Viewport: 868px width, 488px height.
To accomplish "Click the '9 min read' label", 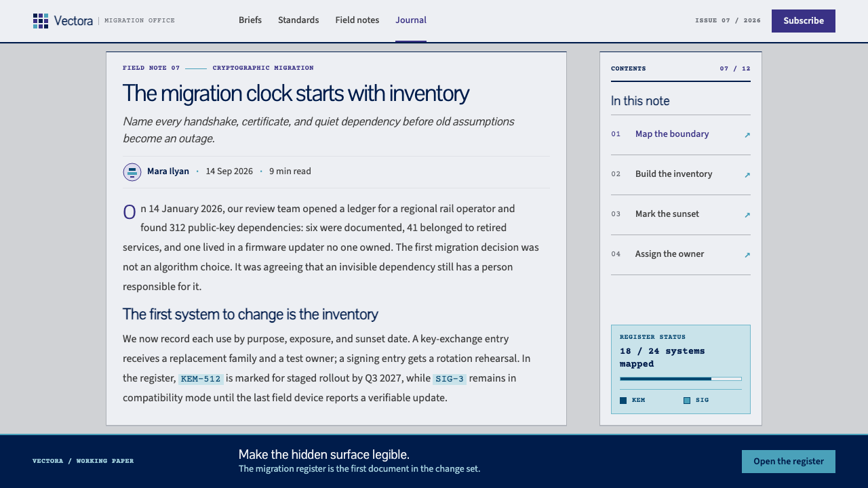I will coord(290,171).
